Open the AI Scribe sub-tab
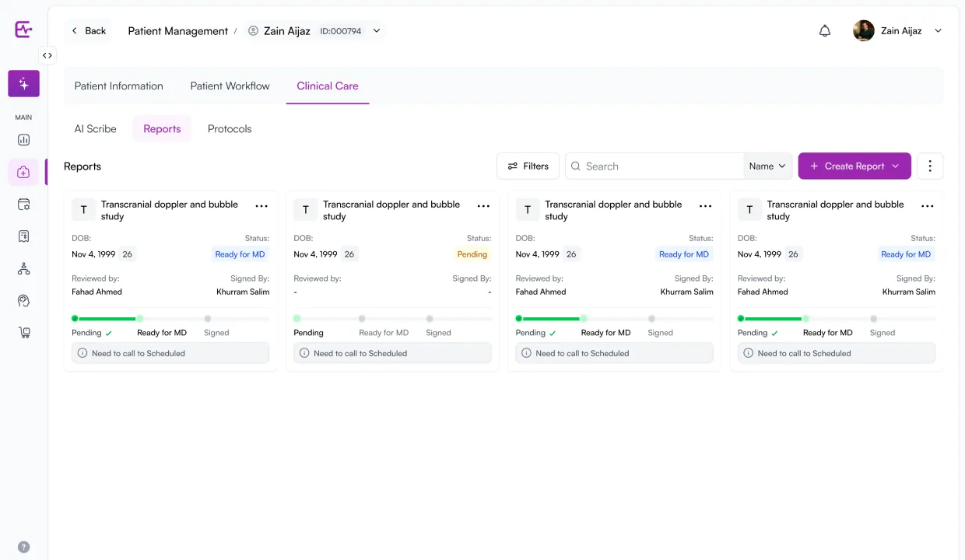 [96, 129]
